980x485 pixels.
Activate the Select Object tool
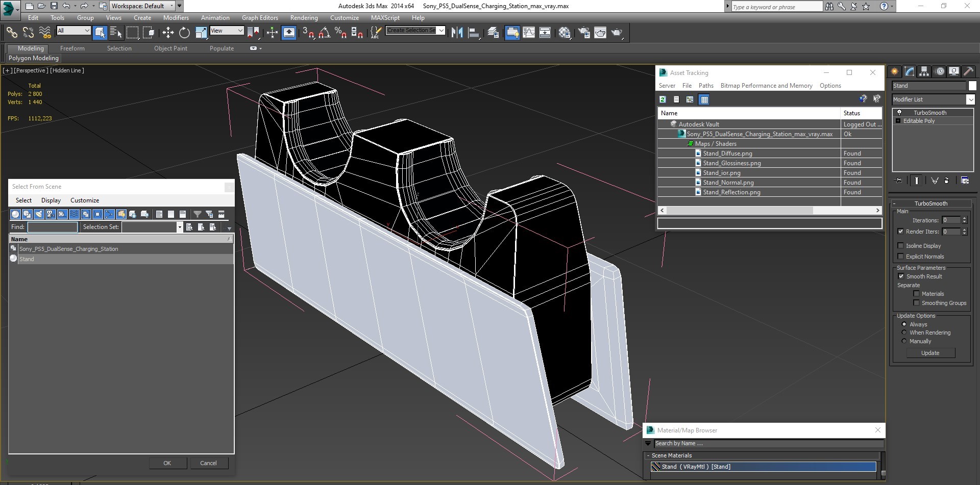(x=100, y=33)
